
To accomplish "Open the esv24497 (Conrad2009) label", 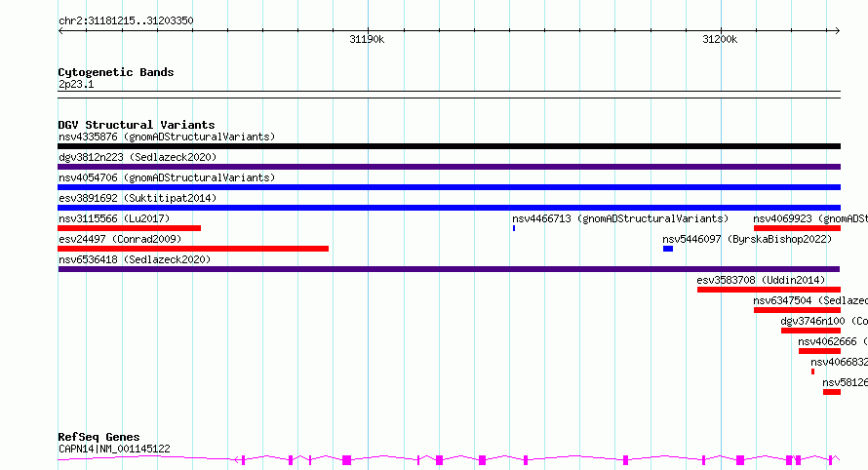I will [x=120, y=239].
